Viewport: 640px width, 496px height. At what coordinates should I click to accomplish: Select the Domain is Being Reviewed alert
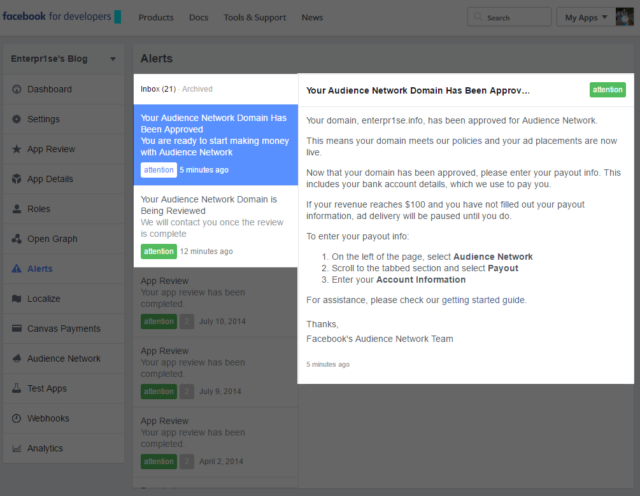coord(216,227)
